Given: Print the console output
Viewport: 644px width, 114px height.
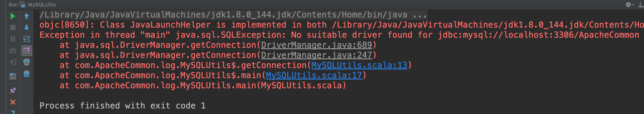Looking at the screenshot, I should click(x=27, y=62).
